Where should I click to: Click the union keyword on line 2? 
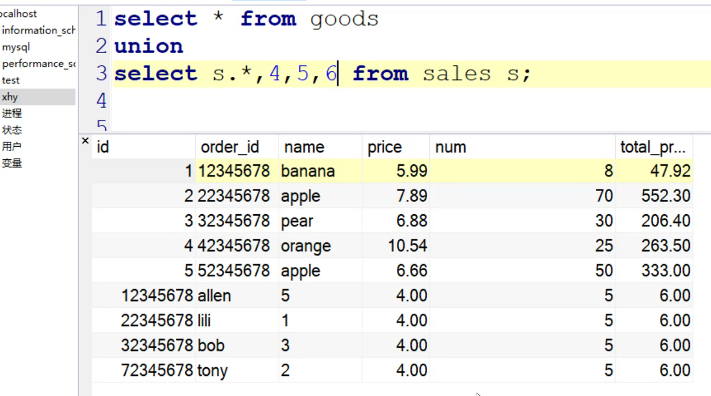[149, 46]
